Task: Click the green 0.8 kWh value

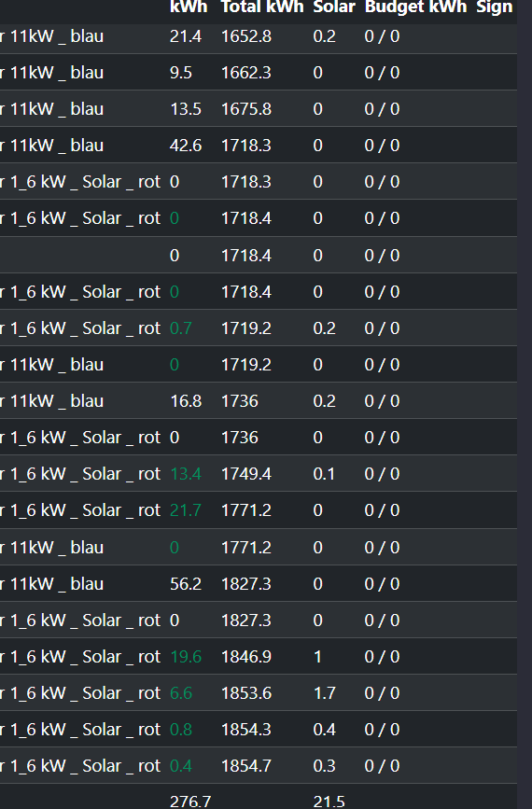Action: point(181,730)
